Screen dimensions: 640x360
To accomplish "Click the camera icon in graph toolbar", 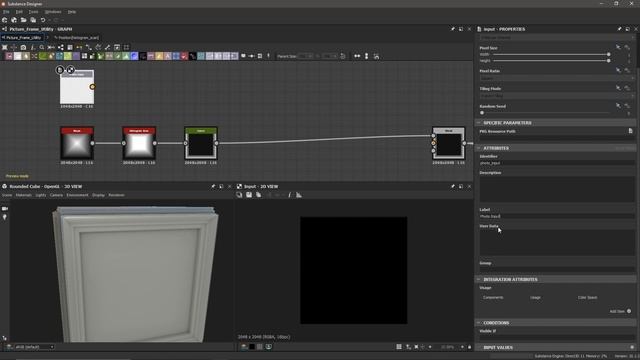I will 23,47.
